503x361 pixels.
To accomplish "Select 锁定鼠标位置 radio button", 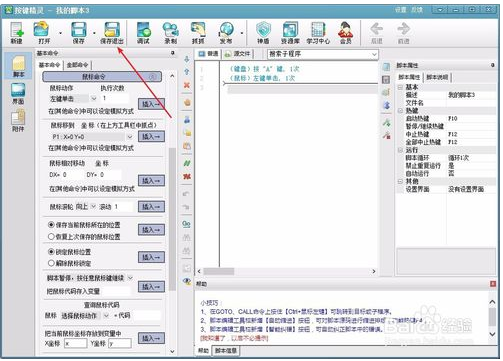I will click(51, 252).
